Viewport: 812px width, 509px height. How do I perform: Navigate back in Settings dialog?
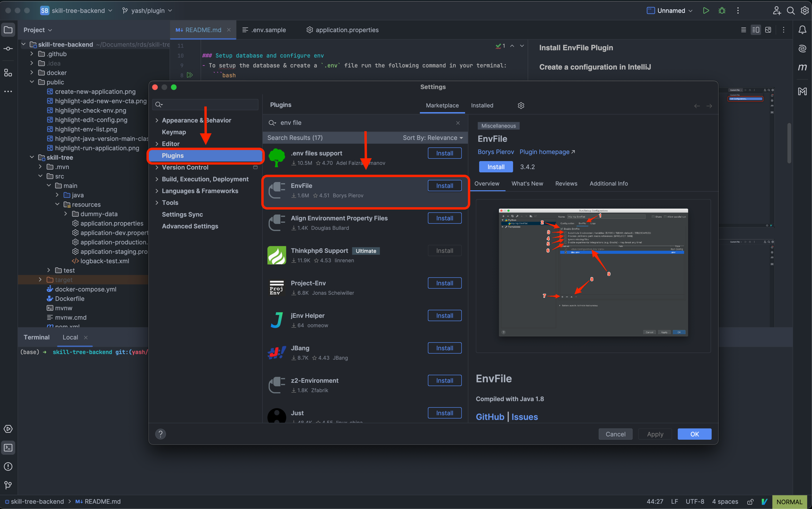click(697, 106)
